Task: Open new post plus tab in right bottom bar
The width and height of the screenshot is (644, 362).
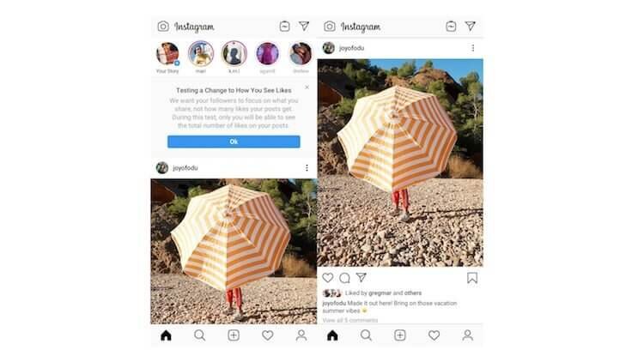Action: coord(400,335)
